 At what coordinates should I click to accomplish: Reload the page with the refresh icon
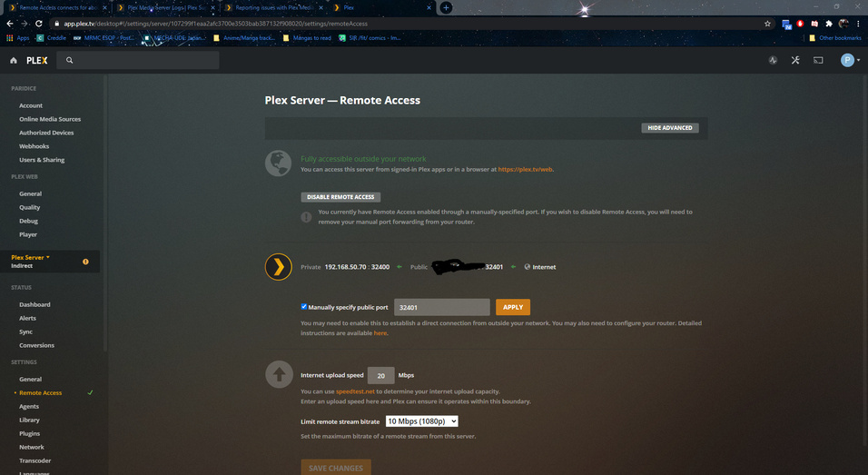39,24
